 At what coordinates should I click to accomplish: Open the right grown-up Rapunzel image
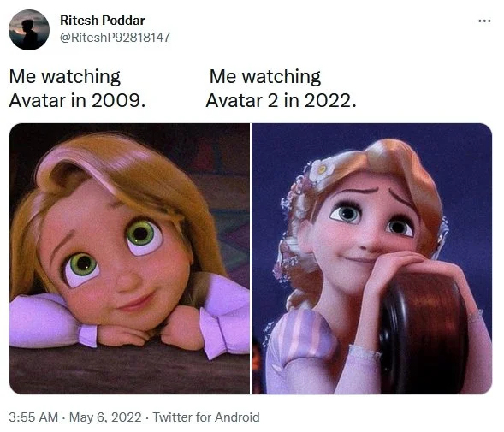(x=372, y=258)
